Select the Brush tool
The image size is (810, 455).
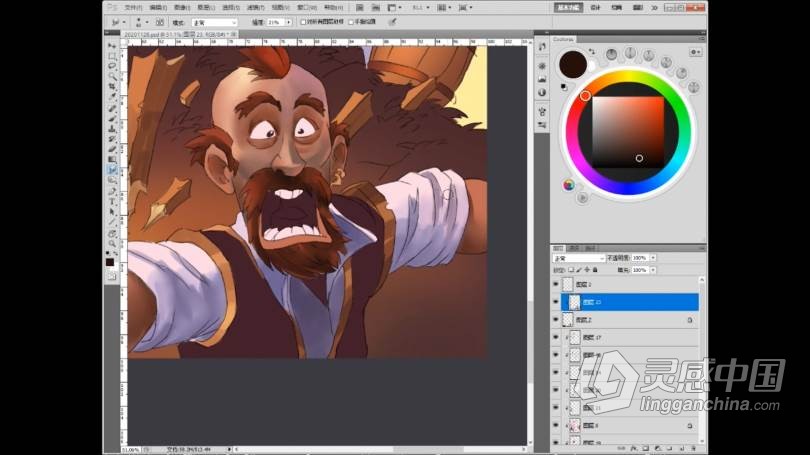coord(112,118)
